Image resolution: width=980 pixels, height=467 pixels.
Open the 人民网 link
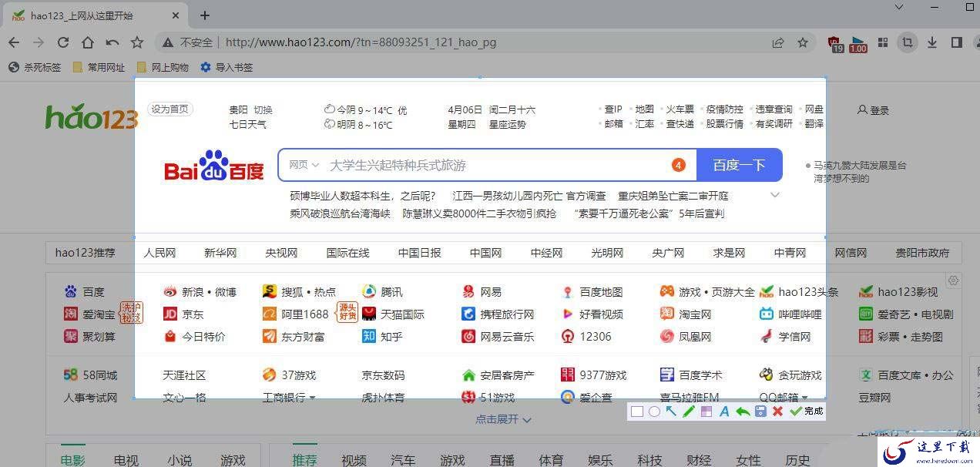click(159, 253)
